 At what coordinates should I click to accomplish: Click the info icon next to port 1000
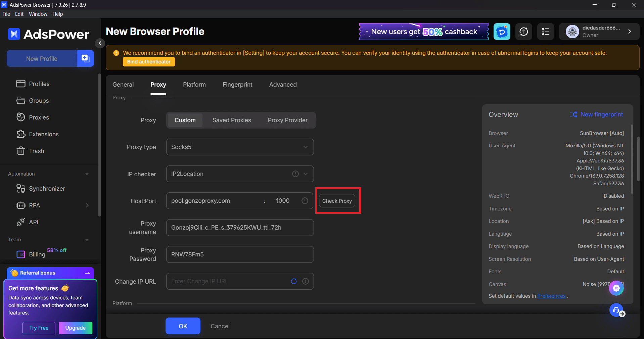click(305, 201)
